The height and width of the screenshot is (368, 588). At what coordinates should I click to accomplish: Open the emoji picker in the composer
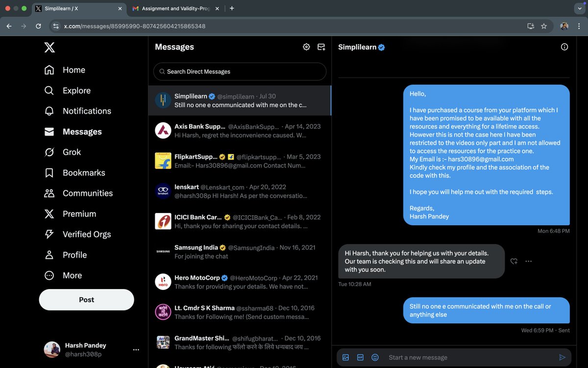tap(375, 357)
